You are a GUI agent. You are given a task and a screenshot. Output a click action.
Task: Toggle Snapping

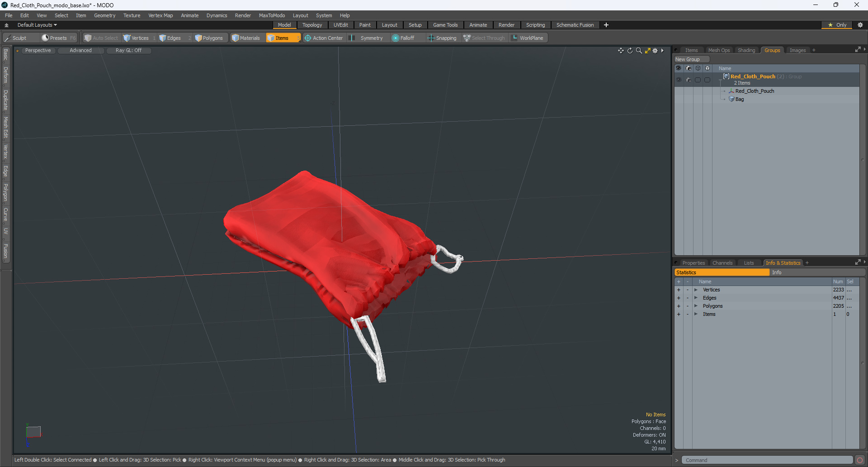click(442, 38)
